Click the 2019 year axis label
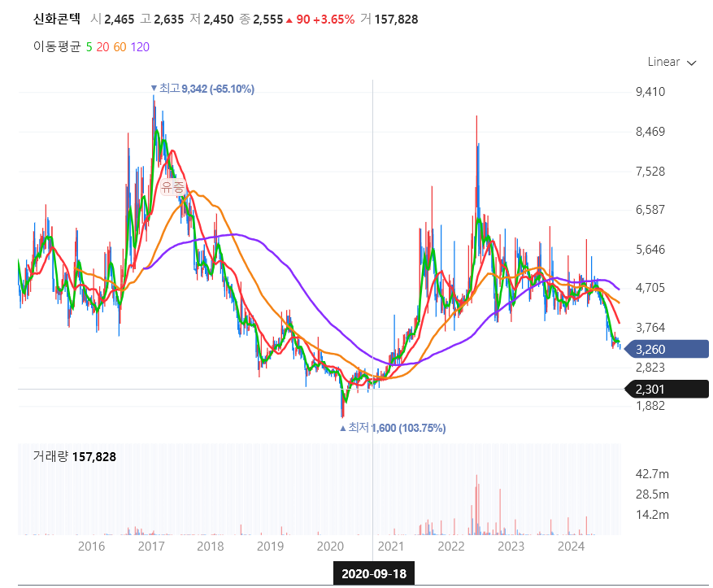Image resolution: width=713 pixels, height=588 pixels. (270, 547)
